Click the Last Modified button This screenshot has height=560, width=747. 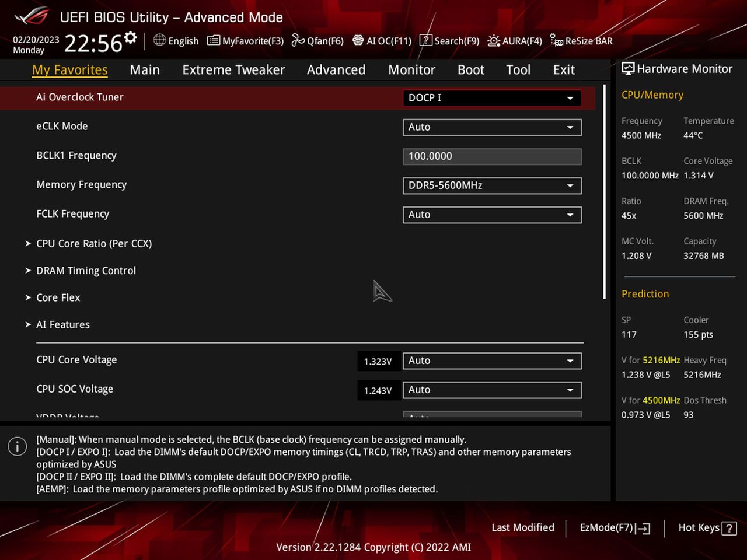pyautogui.click(x=523, y=527)
